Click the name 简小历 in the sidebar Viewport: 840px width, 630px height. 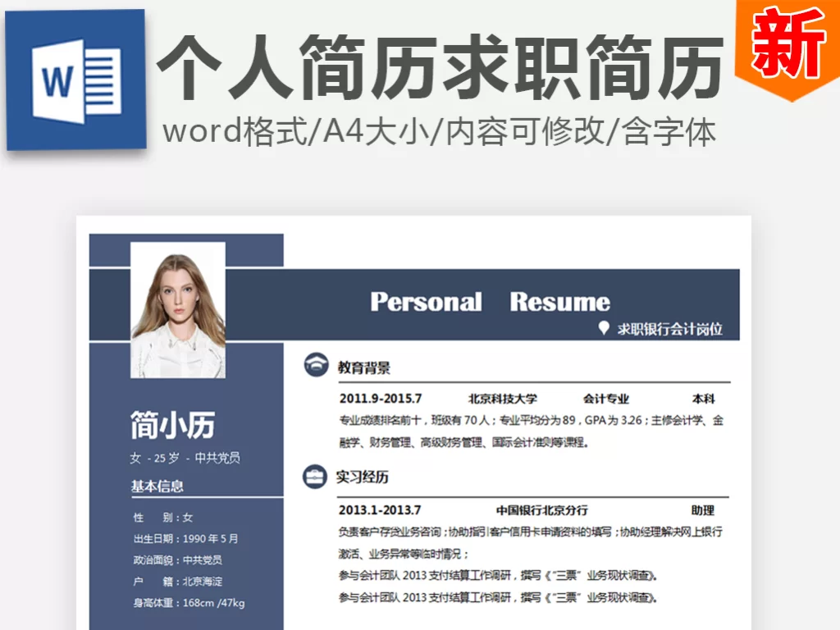pos(173,425)
